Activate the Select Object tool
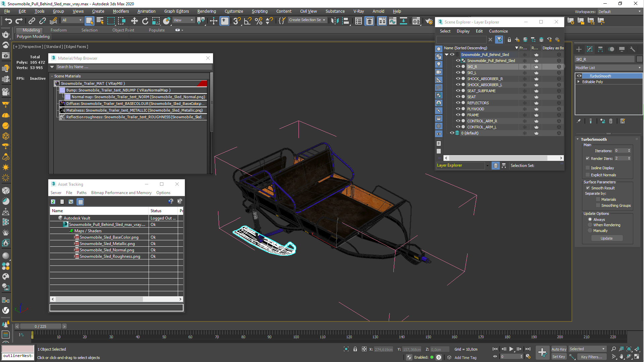The width and height of the screenshot is (644, 362). [89, 21]
